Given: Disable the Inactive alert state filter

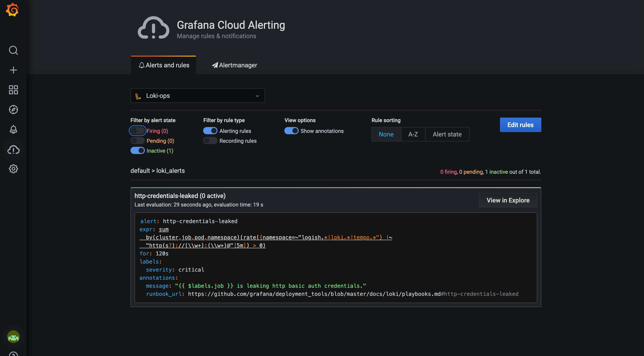Looking at the screenshot, I should pos(137,150).
